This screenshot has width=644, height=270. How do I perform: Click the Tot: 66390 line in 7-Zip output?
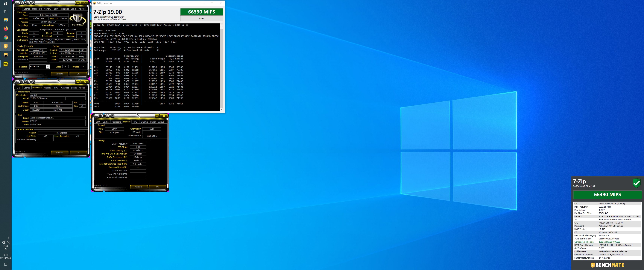[x=116, y=106]
